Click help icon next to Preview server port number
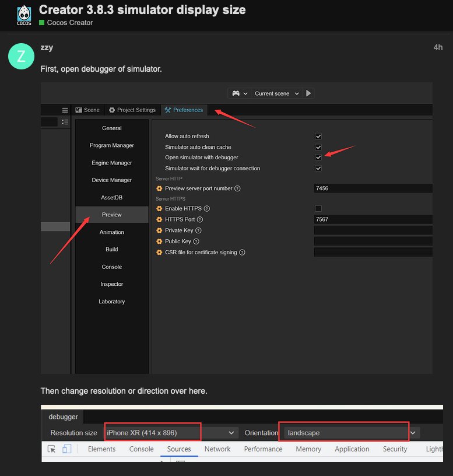This screenshot has width=453, height=476. click(237, 188)
